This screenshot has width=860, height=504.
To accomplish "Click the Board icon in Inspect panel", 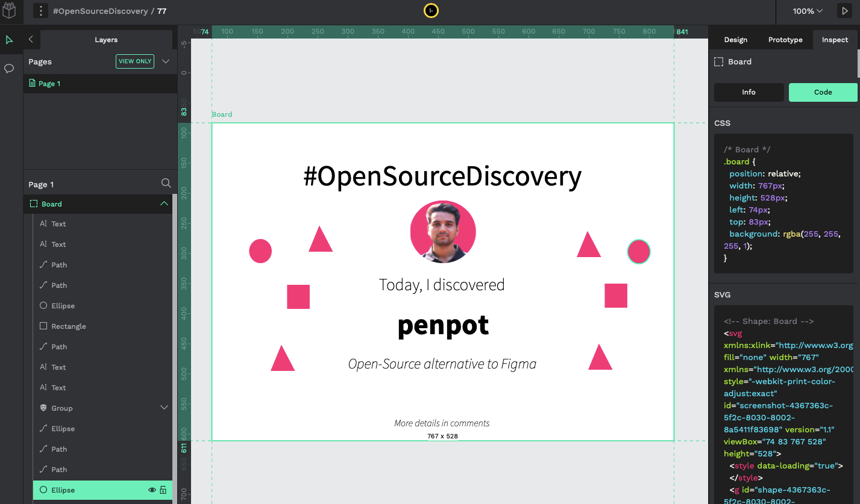I will click(x=718, y=61).
